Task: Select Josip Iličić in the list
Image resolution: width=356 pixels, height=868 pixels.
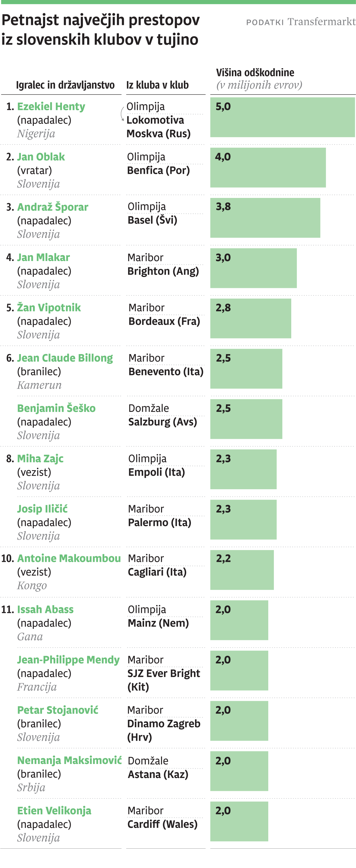Action: (x=42, y=509)
